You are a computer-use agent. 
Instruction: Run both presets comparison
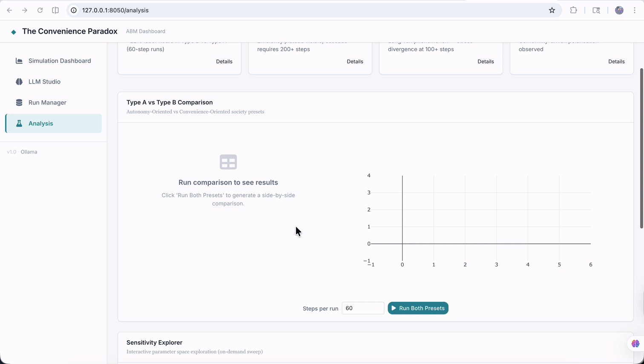418,308
